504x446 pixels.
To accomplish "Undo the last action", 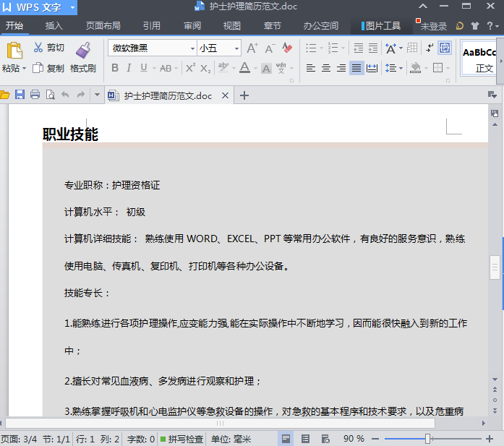I will coord(65,95).
